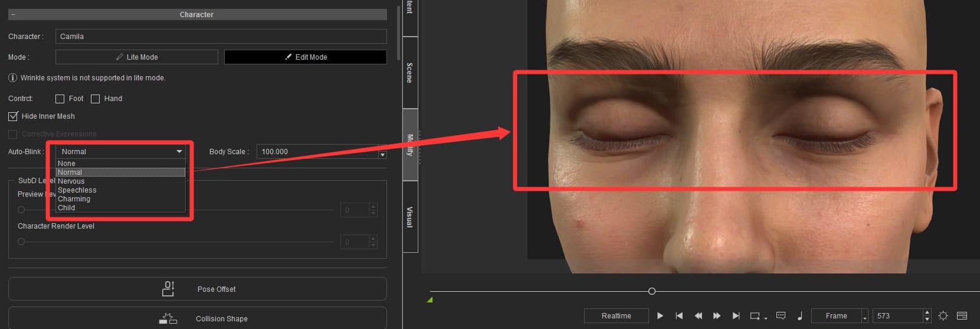The image size is (980, 329).
Task: Click the speech bubble subtitle icon
Action: (781, 316)
